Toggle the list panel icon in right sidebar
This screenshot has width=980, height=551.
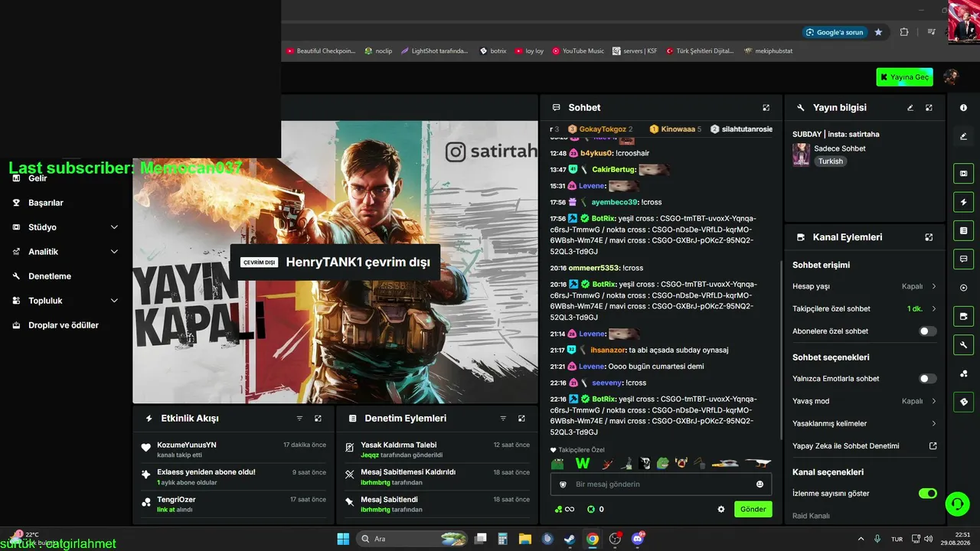click(964, 230)
